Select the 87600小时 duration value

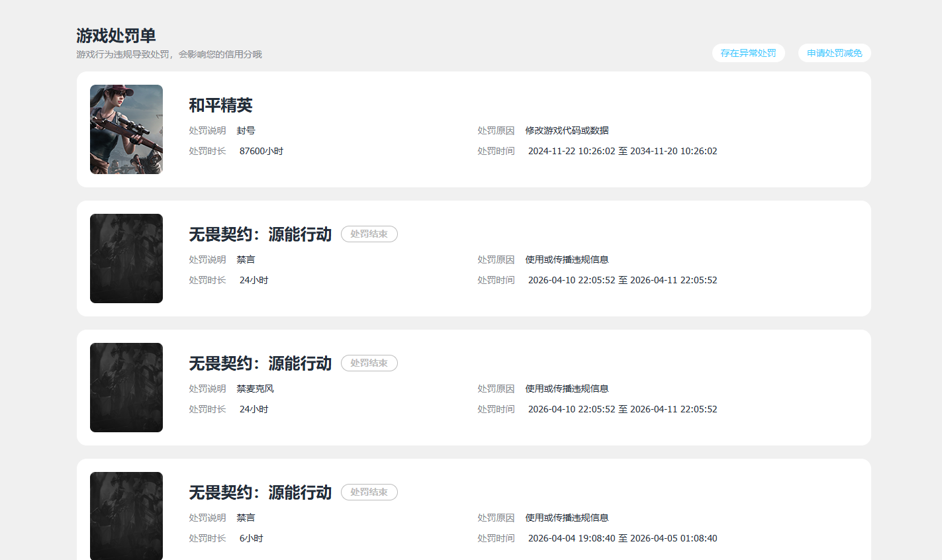pos(261,151)
